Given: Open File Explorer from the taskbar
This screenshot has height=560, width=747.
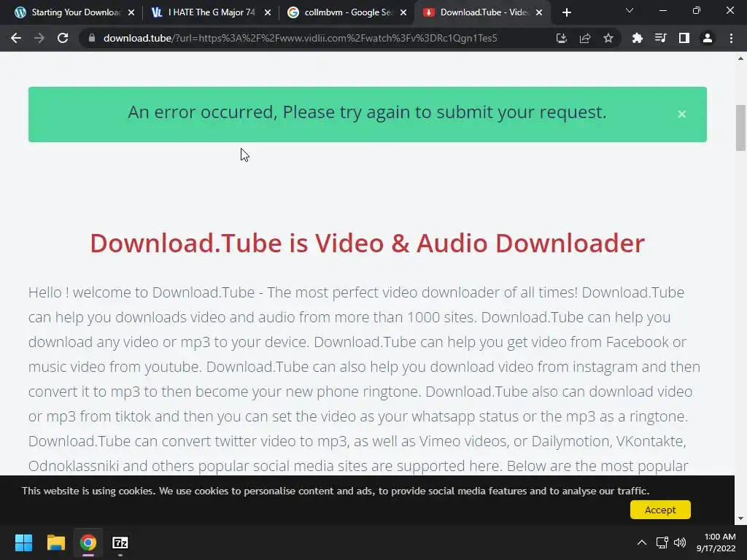Looking at the screenshot, I should click(55, 542).
